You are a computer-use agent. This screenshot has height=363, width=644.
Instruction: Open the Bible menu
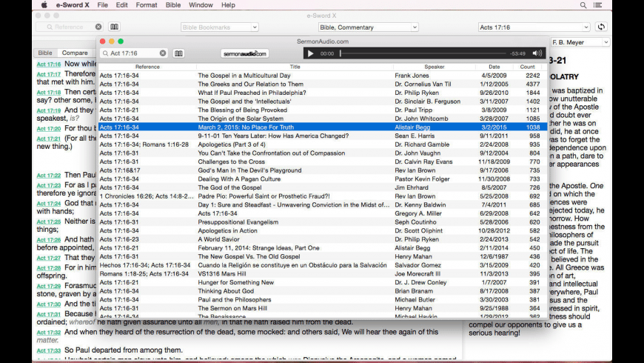pos(173,5)
